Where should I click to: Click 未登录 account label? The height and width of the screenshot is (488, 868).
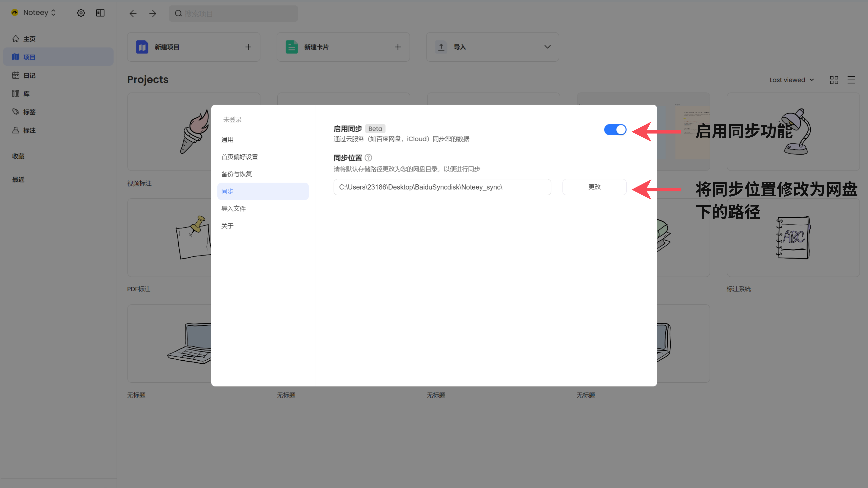point(233,120)
